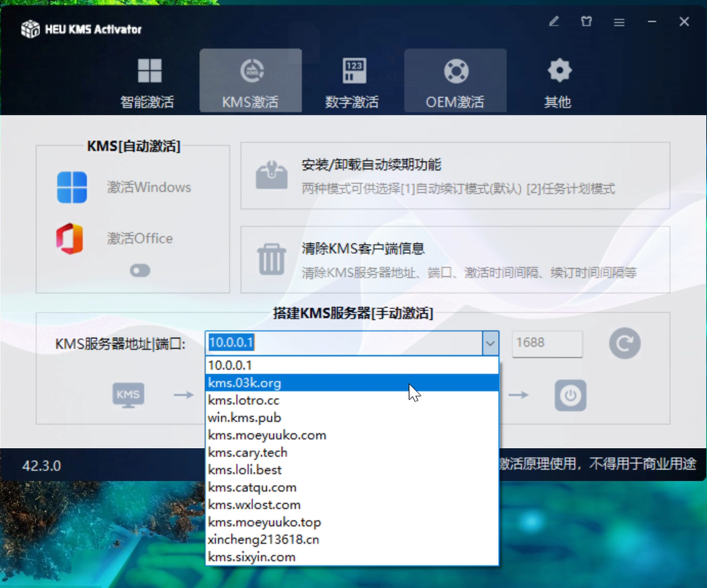Choose kms.lotro.cc in the dropdown list
The width and height of the screenshot is (707, 588).
coord(352,400)
